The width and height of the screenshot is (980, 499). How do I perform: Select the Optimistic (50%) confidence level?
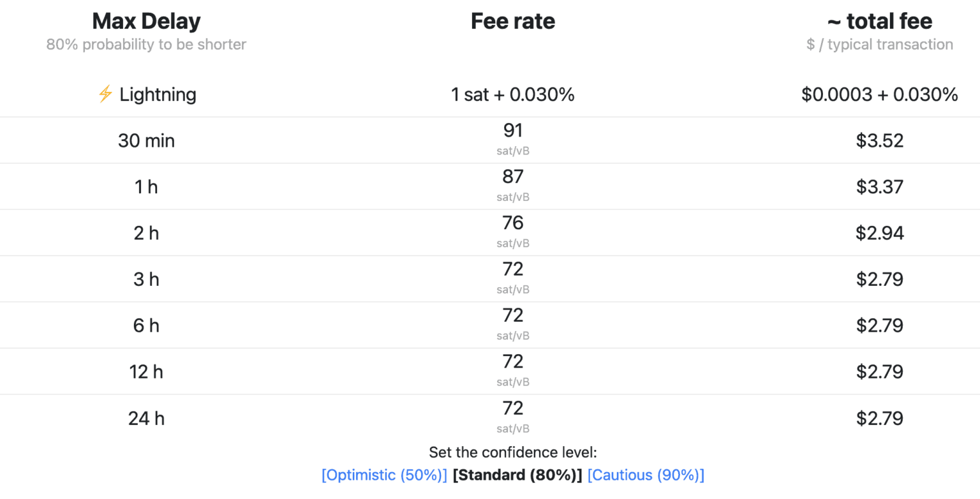[x=384, y=475]
